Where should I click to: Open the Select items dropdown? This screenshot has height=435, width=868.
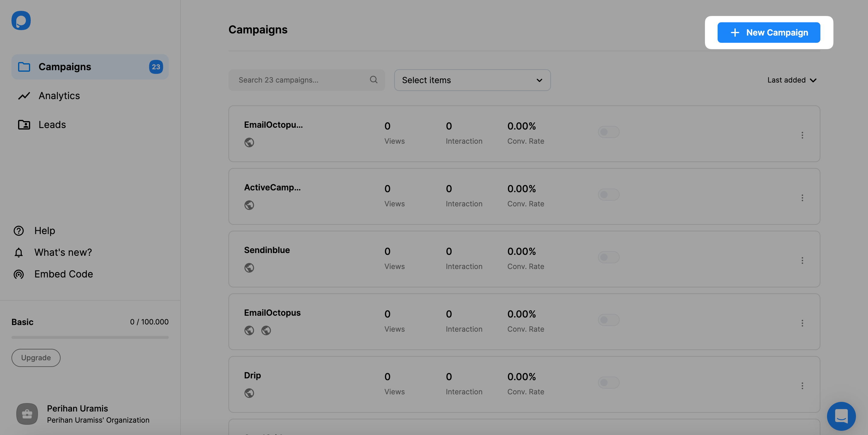(x=472, y=80)
